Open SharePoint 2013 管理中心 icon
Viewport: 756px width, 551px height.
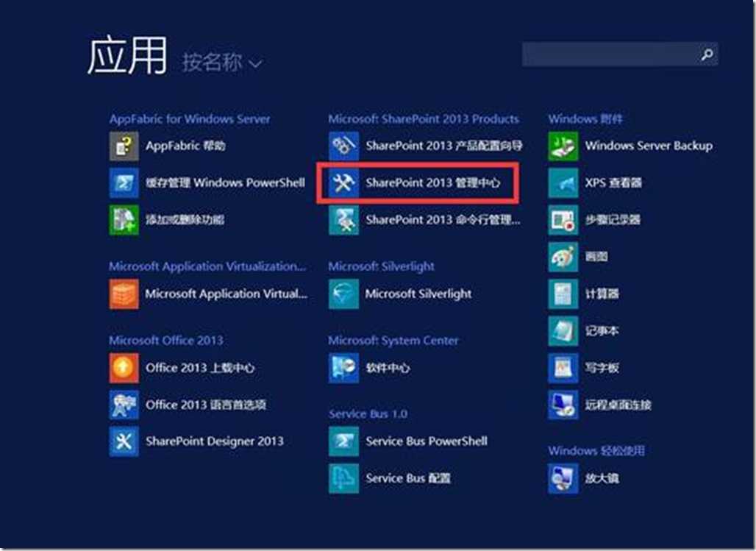pyautogui.click(x=343, y=183)
